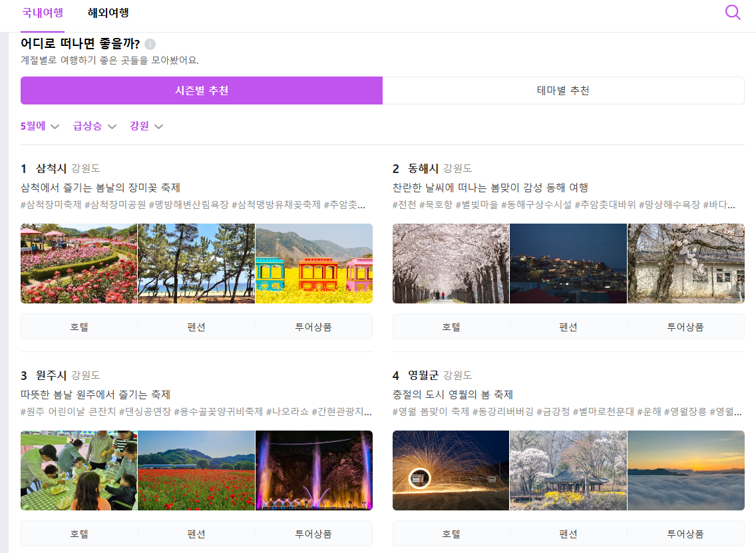Open the cherry blossom road photo of 동해시
The height and width of the screenshot is (553, 756).
tap(451, 264)
